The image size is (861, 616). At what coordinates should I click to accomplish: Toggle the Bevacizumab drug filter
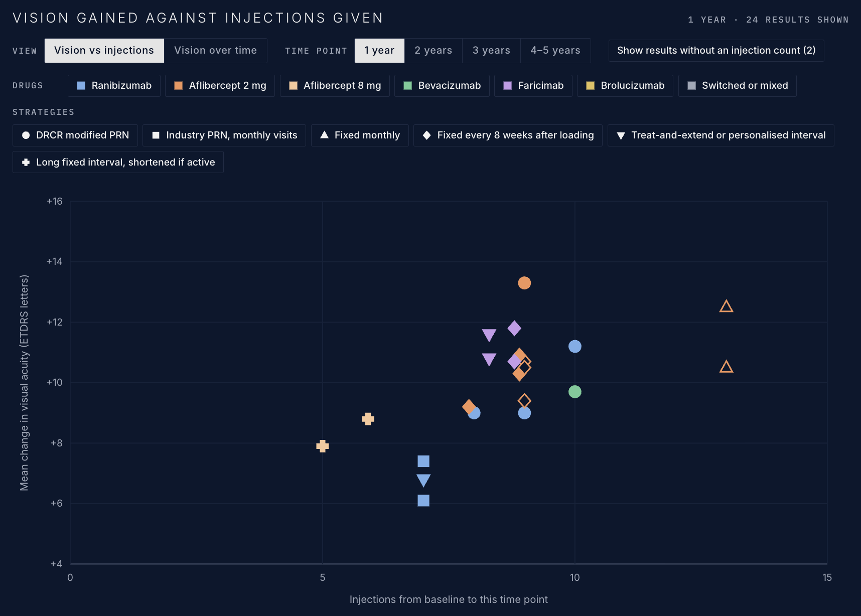point(442,86)
